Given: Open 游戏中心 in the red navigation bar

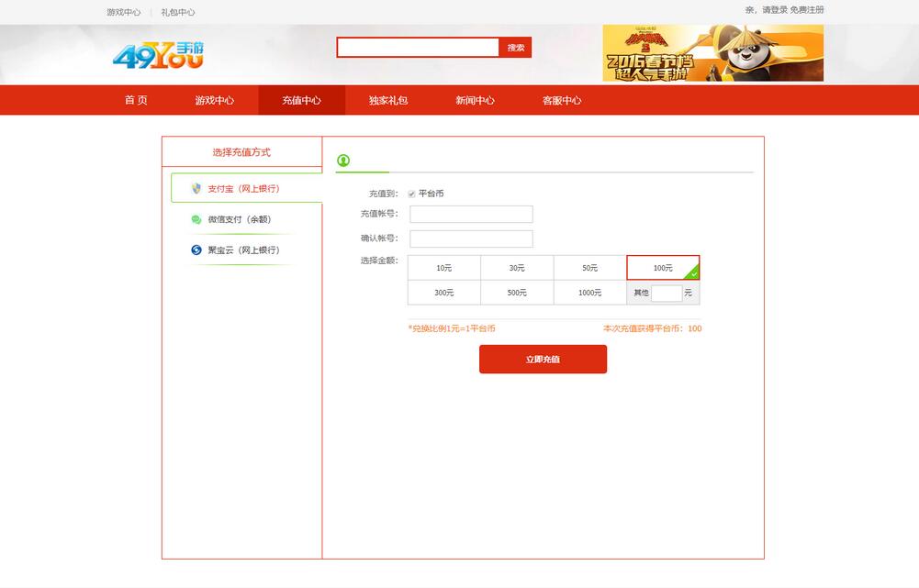Looking at the screenshot, I should tap(215, 100).
